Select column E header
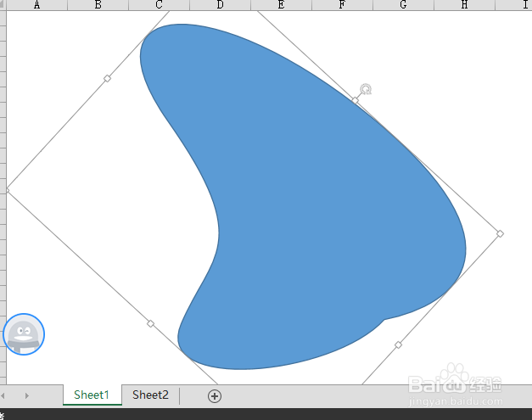Screen dimensions: 532x420 click(281, 5)
